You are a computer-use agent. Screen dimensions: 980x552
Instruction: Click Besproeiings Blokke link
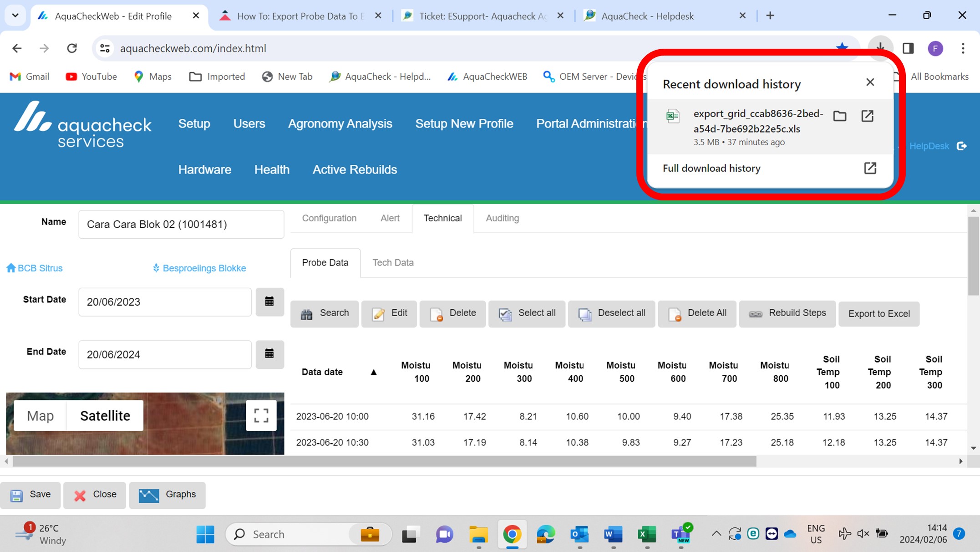pos(199,268)
